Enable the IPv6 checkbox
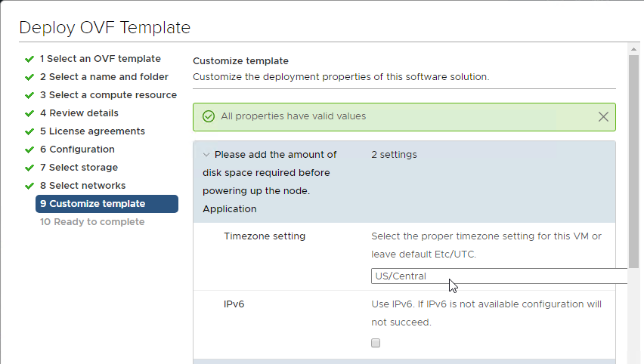This screenshot has height=364, width=644. tap(376, 343)
